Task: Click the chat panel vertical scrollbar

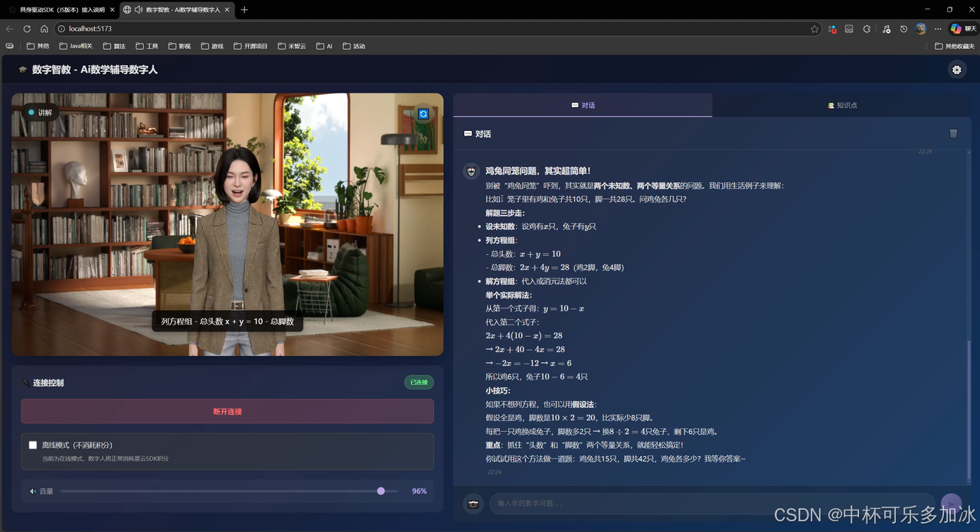Action: 969,410
